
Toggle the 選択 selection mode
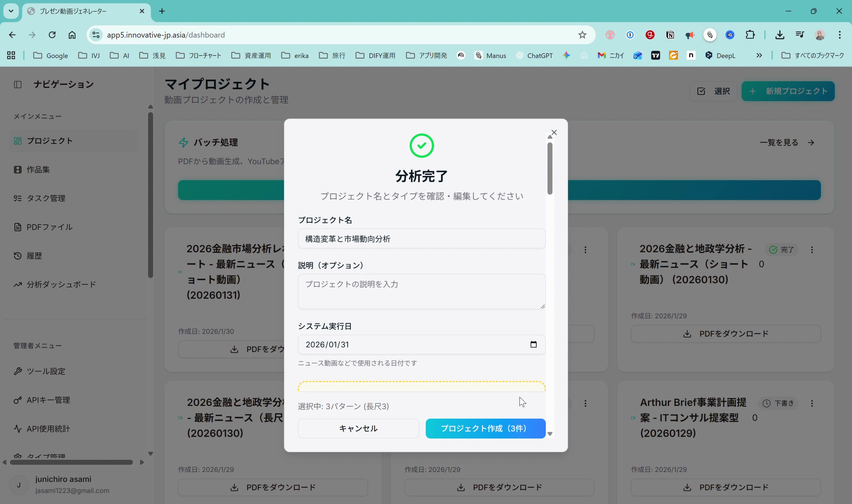pos(713,91)
